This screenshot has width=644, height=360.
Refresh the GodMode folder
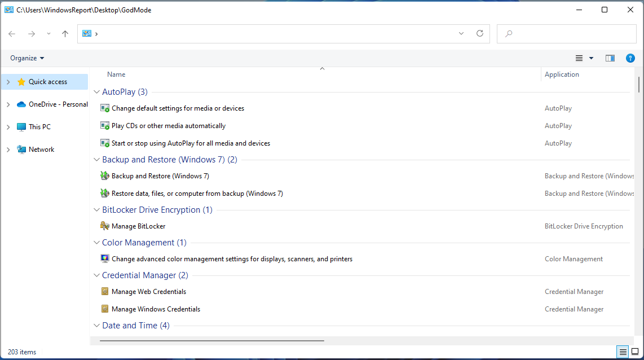[x=480, y=33]
